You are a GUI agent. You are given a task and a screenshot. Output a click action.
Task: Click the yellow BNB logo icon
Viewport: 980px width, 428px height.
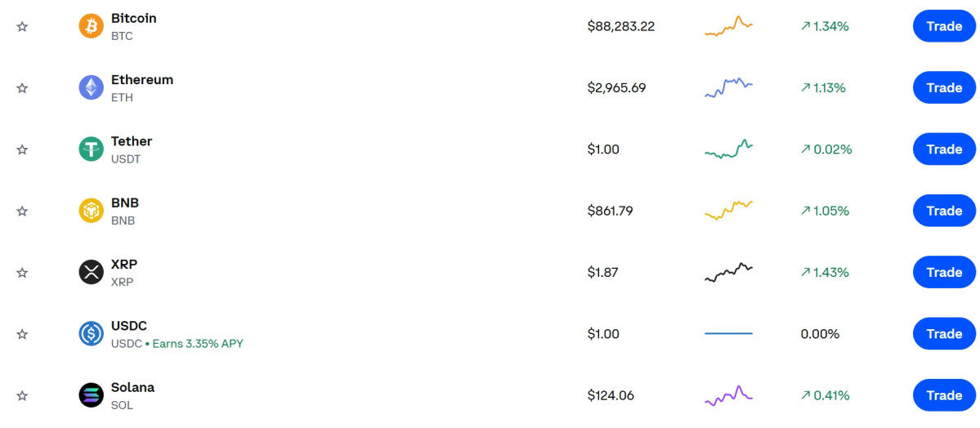tap(91, 211)
